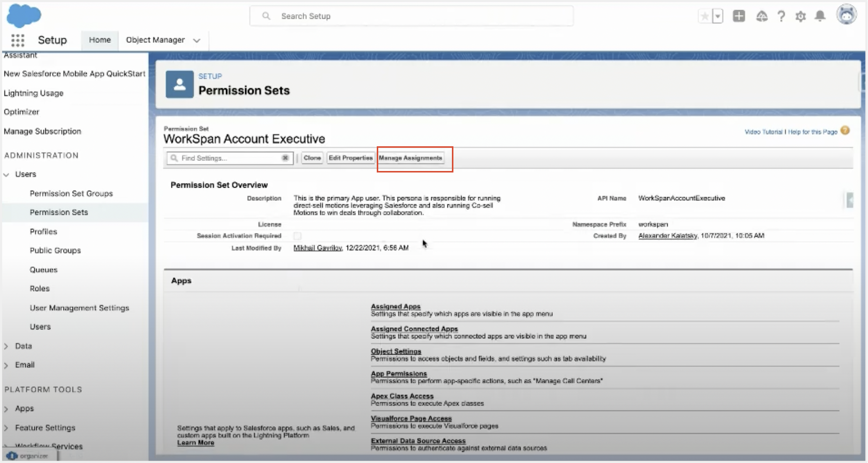Image resolution: width=868 pixels, height=463 pixels.
Task: Open the Video Tutorial link
Action: 763,132
